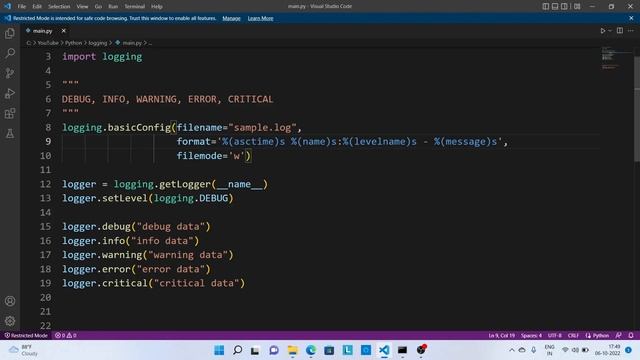Toggle the primary side bar layout
The height and width of the screenshot is (360, 640).
[546, 6]
